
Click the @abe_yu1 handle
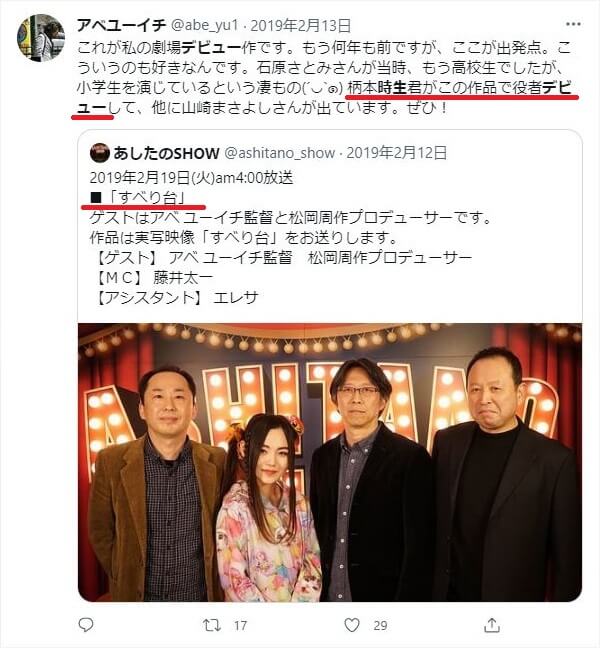pos(205,26)
